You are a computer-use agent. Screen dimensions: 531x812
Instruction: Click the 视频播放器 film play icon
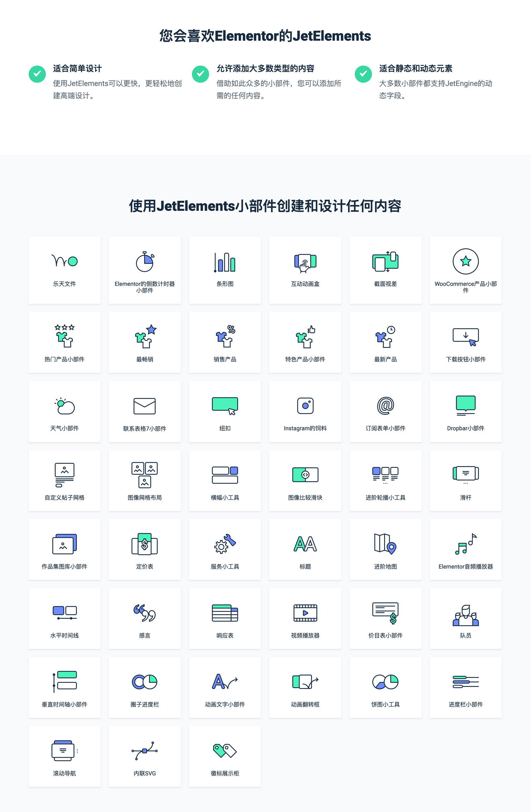point(305,613)
